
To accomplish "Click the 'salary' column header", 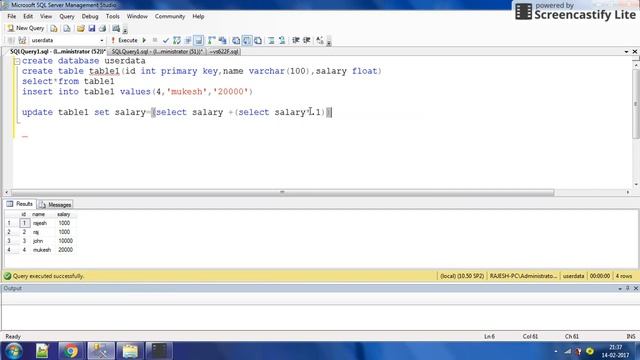I will (63, 214).
